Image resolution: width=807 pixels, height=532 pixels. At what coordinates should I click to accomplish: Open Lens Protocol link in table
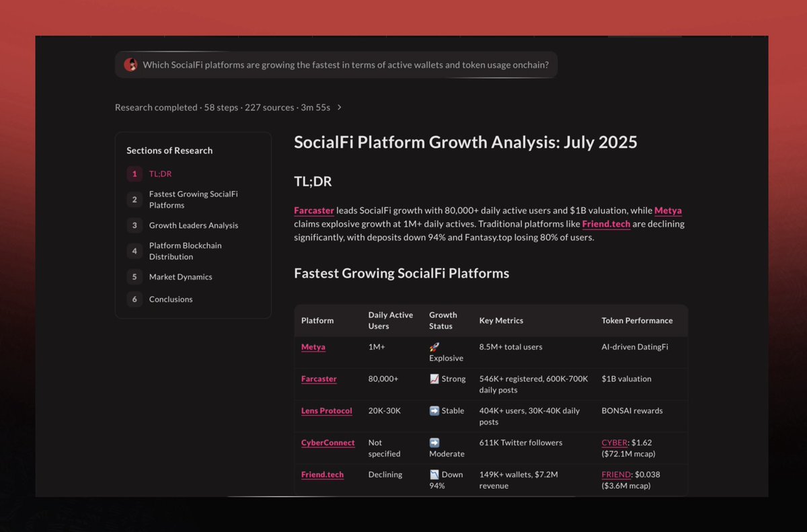[327, 410]
